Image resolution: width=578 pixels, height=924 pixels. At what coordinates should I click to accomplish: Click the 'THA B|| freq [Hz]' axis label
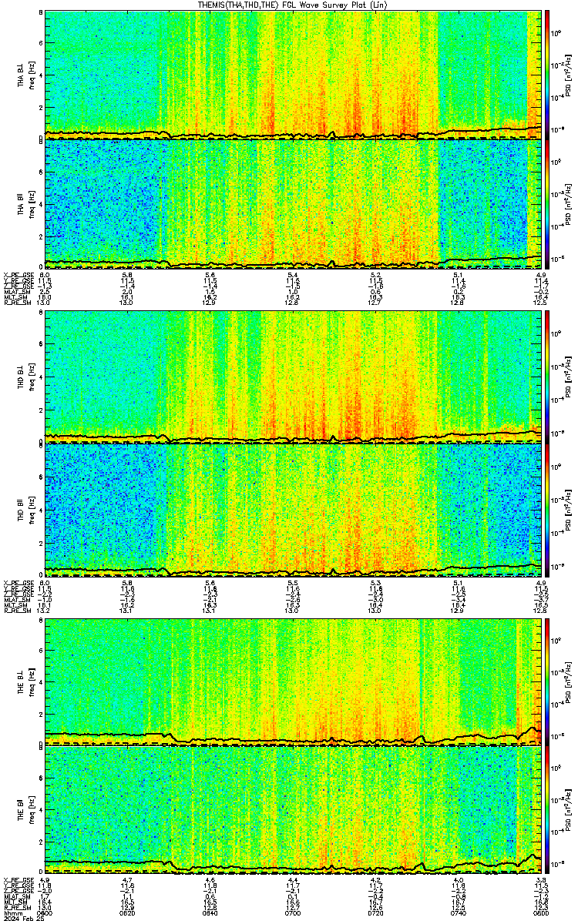[25, 203]
